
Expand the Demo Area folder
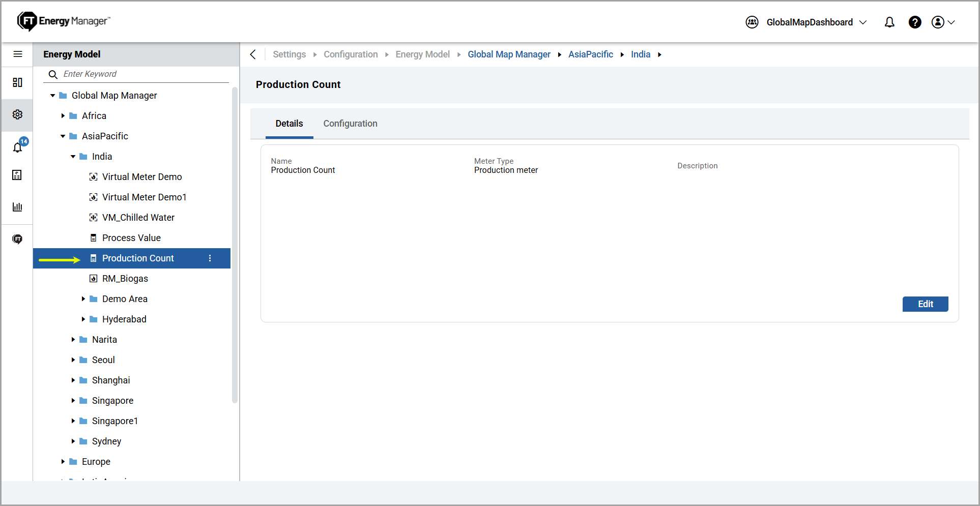(x=83, y=299)
